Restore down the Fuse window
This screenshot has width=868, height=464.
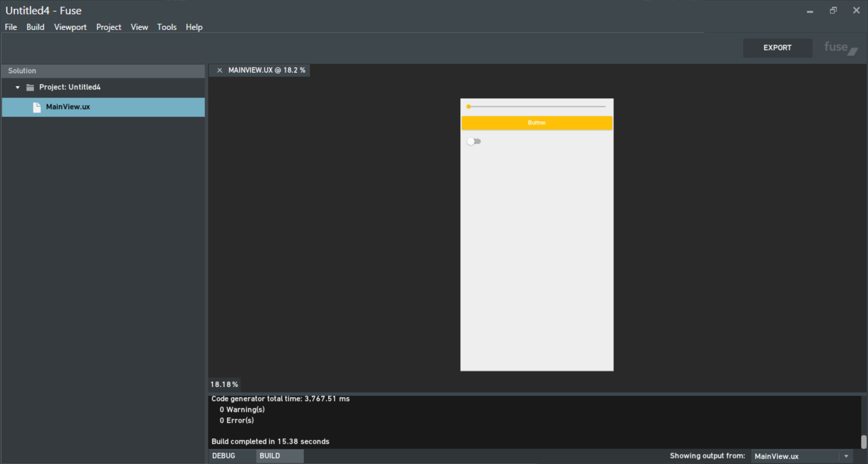833,11
